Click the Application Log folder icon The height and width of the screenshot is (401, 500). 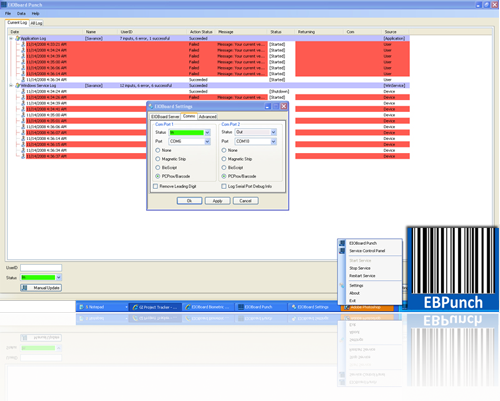point(18,38)
